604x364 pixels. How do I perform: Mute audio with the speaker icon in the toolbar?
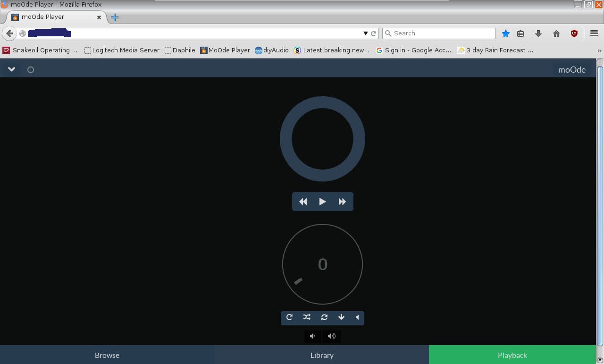(357, 317)
